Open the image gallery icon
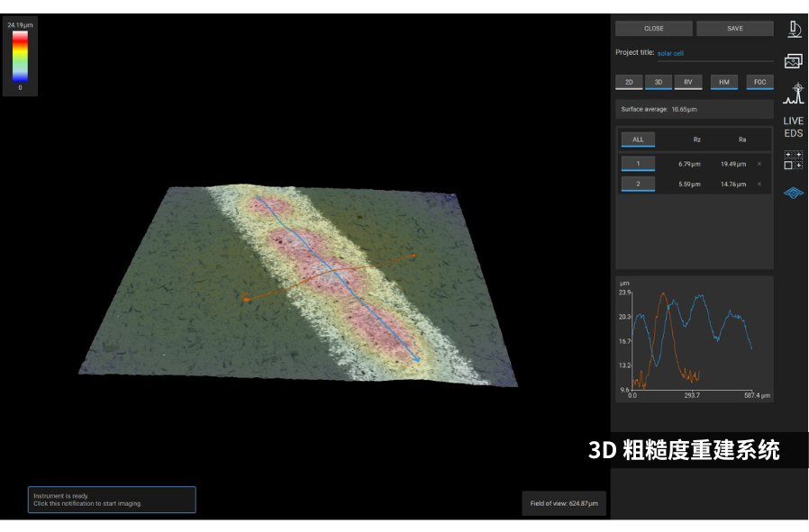This screenshot has height=532, width=809. 794,61
